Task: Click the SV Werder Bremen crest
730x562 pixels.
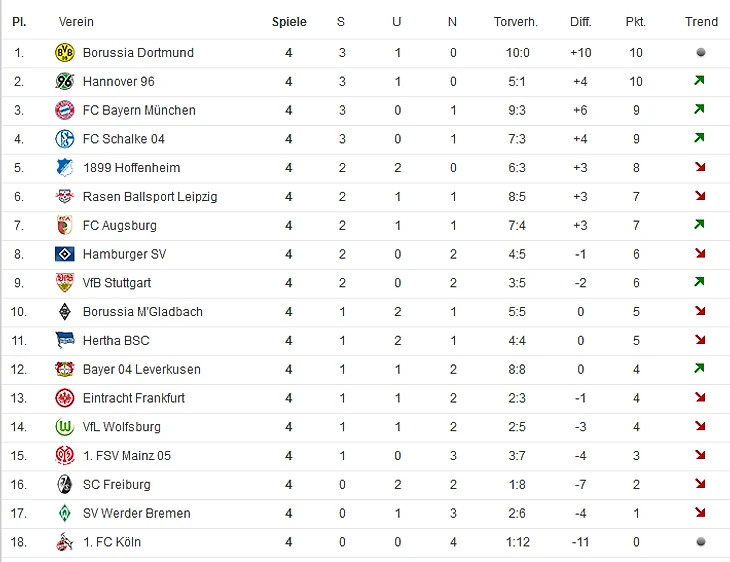Action: point(65,513)
